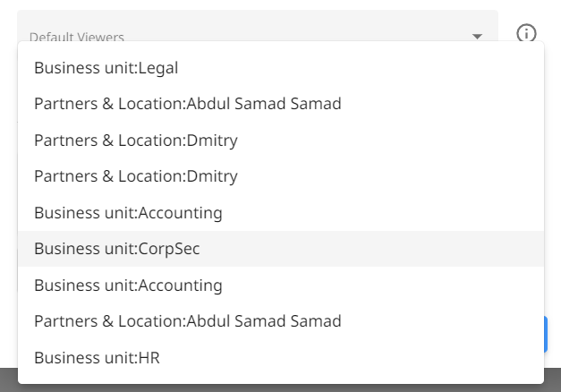
Task: Click the Default Viewers select field
Action: 258,26
